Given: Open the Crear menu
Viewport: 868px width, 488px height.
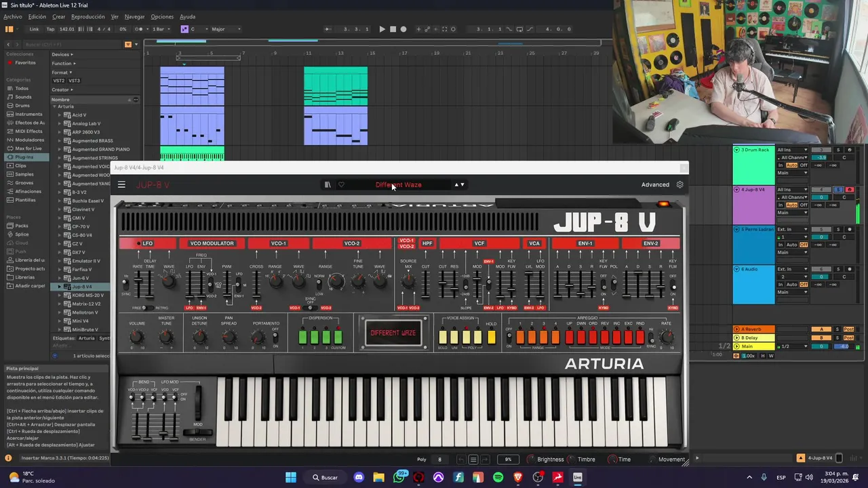Looking at the screenshot, I should tap(59, 17).
